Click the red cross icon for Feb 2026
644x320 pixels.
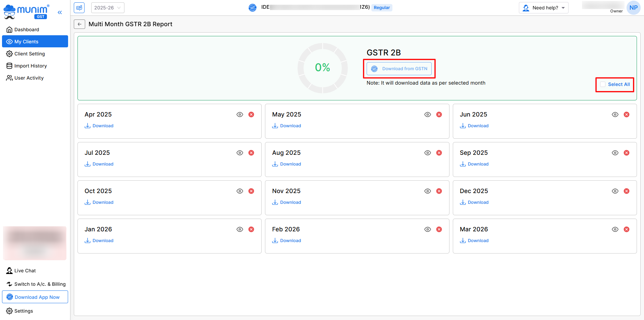[439, 229]
